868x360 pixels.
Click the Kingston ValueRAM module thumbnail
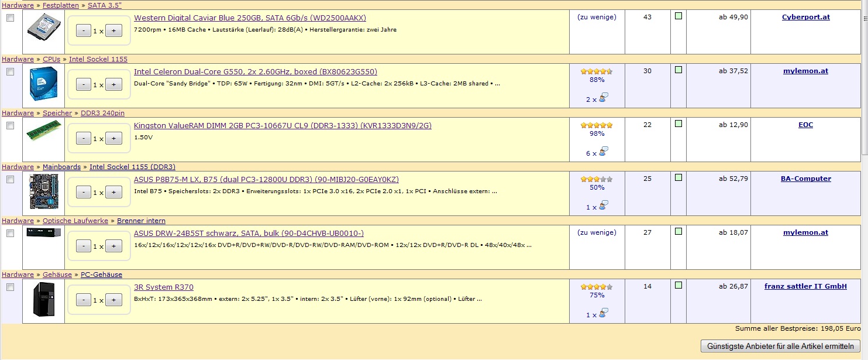44,131
